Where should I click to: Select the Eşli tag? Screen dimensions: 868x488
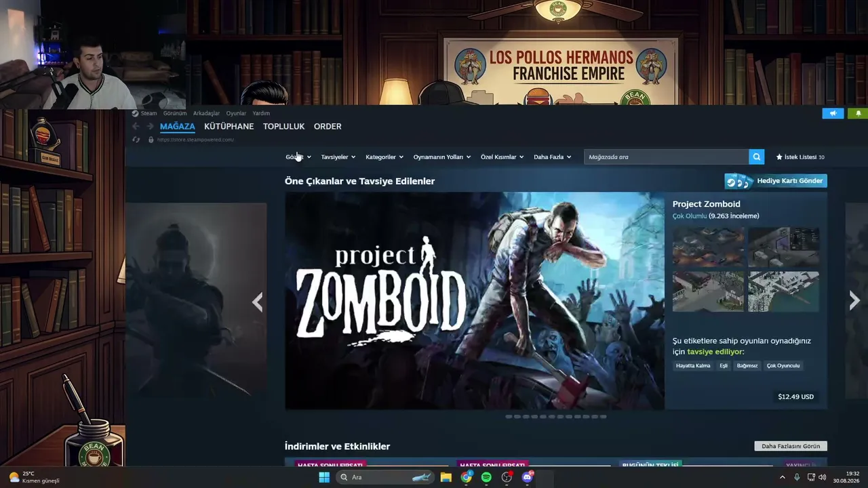click(x=724, y=365)
